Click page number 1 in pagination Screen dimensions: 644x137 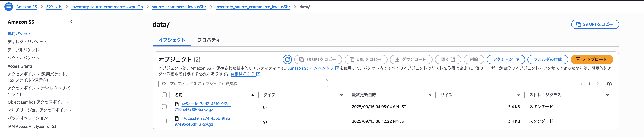[x=589, y=84]
